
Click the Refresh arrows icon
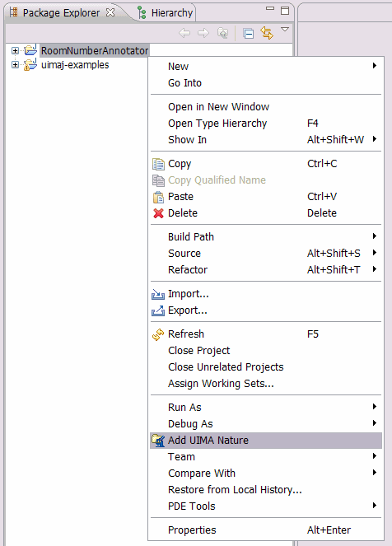pyautogui.click(x=158, y=334)
